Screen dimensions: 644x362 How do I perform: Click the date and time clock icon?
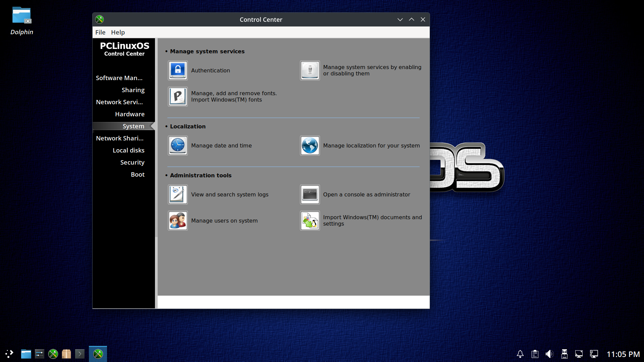point(178,145)
